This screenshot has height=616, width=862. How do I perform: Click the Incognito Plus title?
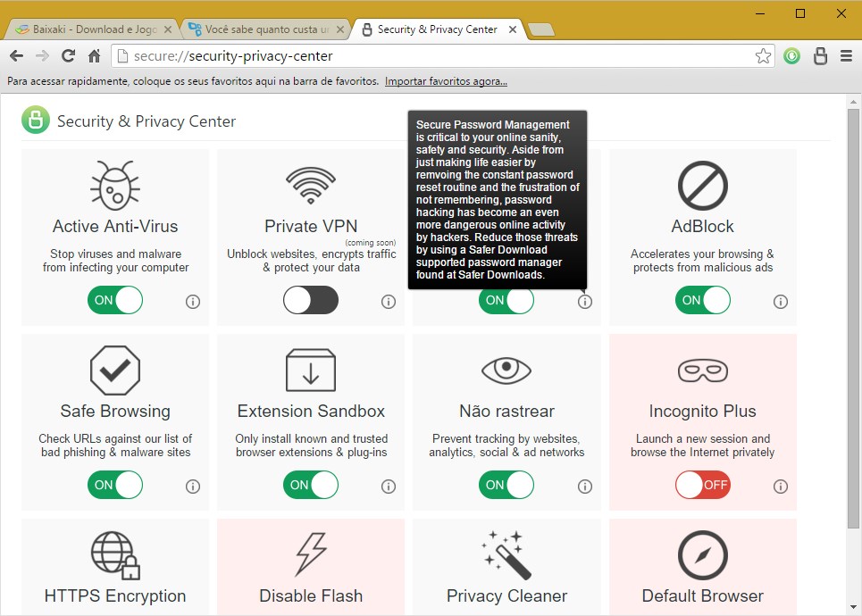pyautogui.click(x=703, y=411)
